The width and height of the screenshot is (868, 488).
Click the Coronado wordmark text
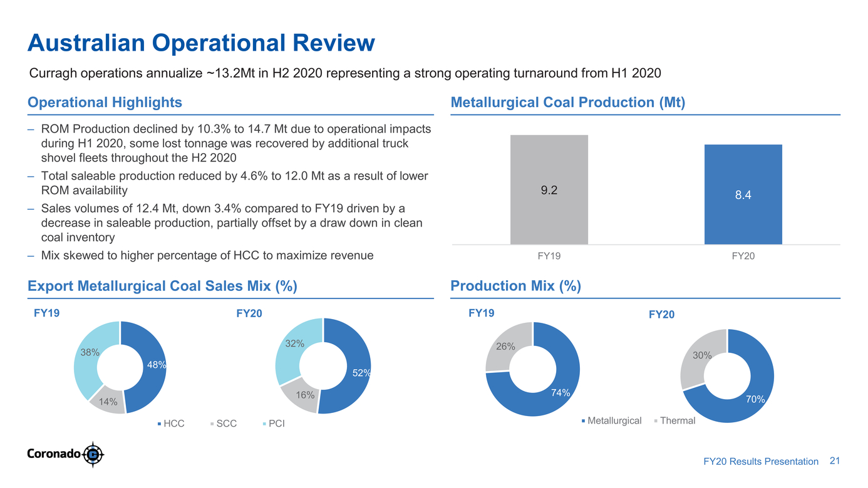point(54,455)
